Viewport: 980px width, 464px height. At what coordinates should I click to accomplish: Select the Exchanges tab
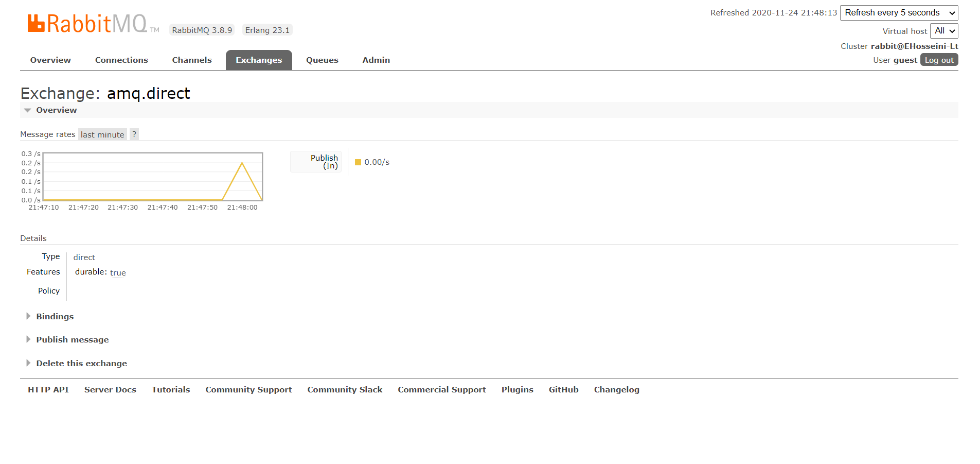point(259,60)
